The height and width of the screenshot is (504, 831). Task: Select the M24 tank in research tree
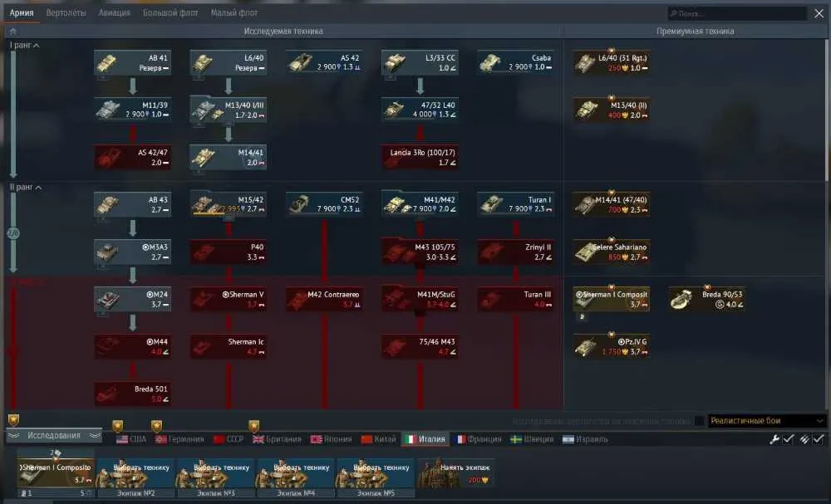[x=132, y=299]
